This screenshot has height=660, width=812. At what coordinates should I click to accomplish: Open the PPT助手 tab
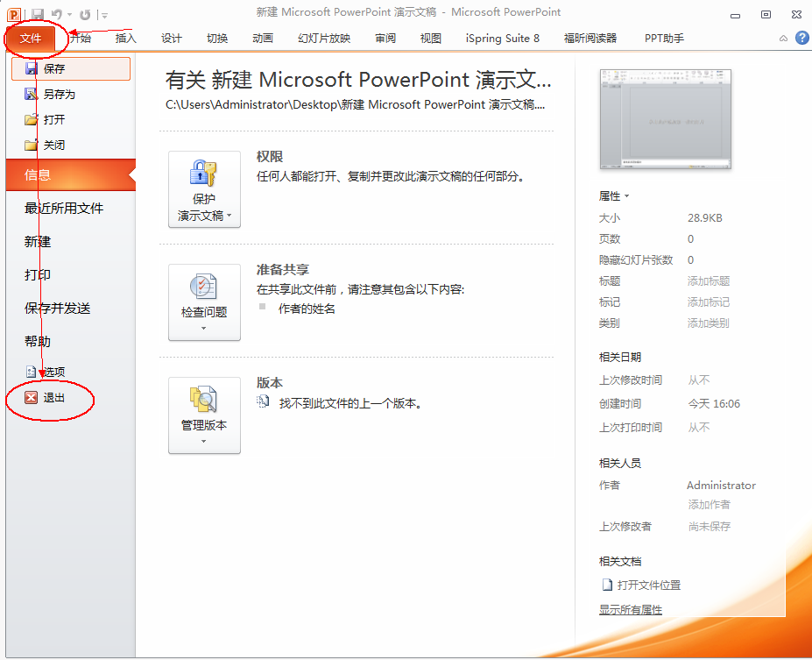665,39
